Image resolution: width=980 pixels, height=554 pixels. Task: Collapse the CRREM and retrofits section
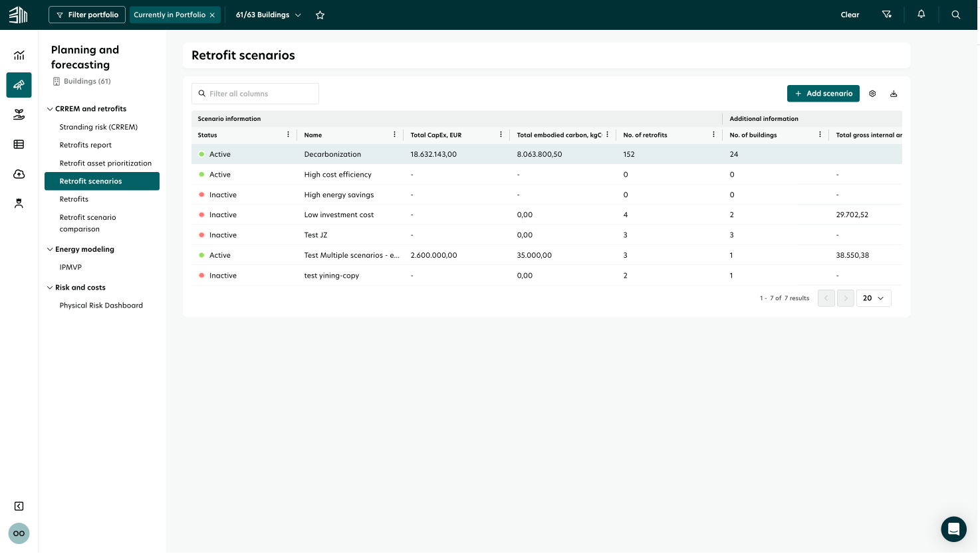tap(50, 109)
